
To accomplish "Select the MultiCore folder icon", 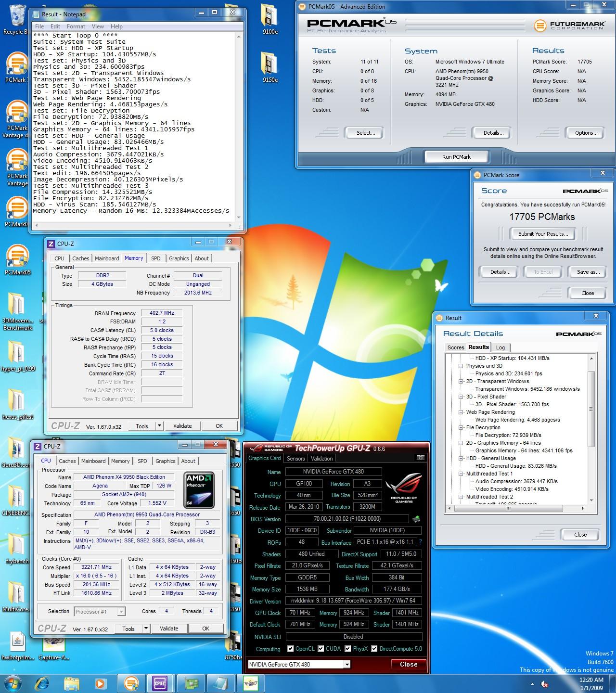I will coord(17,597).
